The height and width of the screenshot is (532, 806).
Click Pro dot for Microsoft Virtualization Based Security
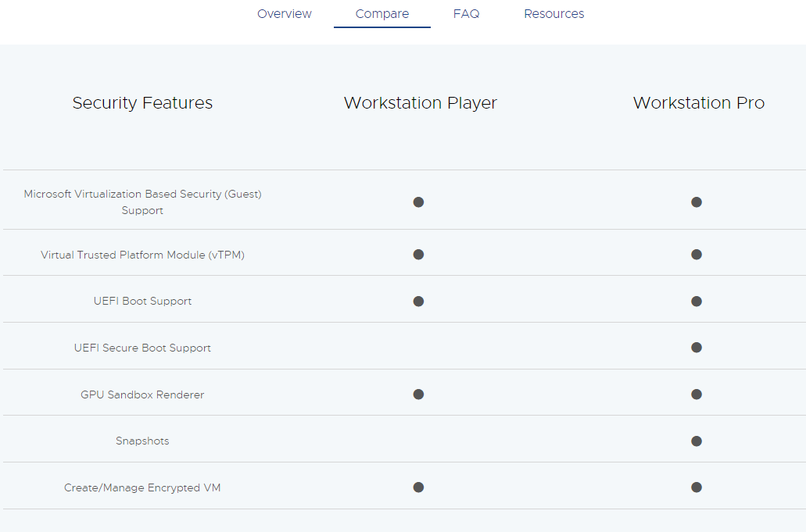697,202
